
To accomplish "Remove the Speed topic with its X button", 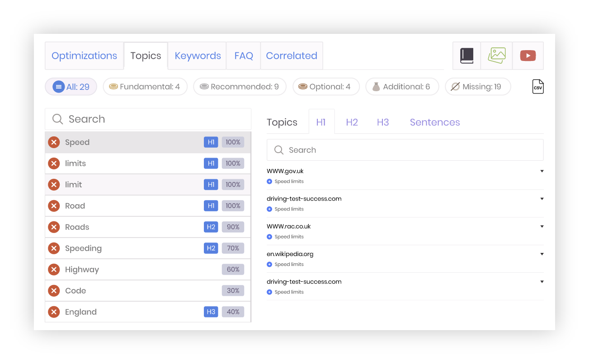I will point(54,142).
